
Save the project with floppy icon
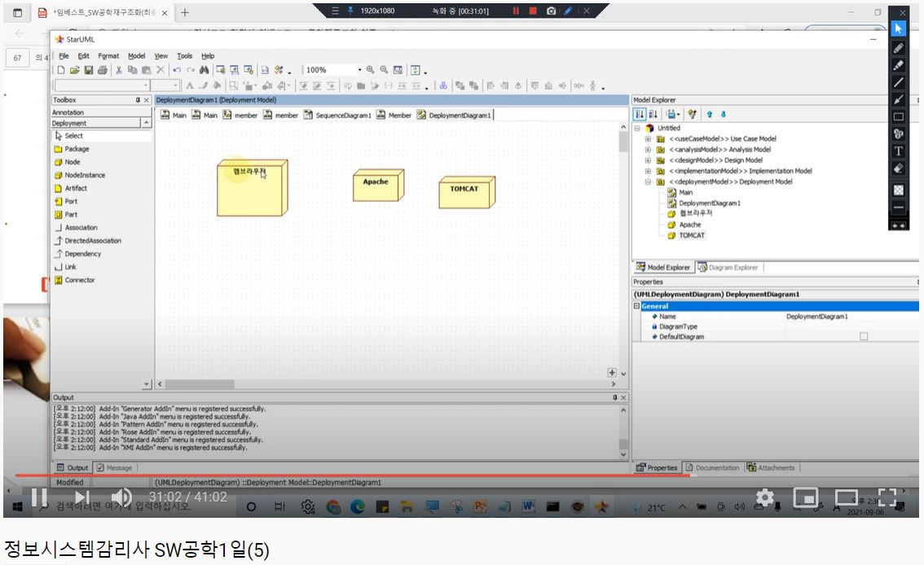click(x=88, y=70)
